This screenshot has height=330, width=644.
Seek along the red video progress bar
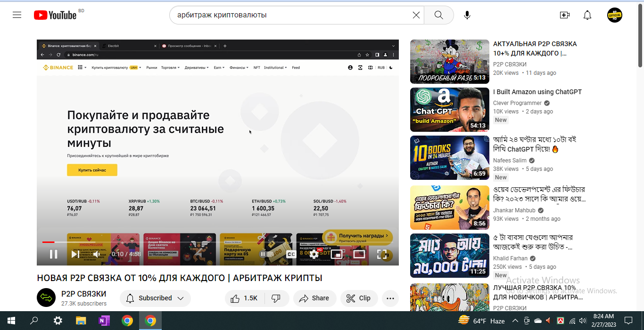218,242
